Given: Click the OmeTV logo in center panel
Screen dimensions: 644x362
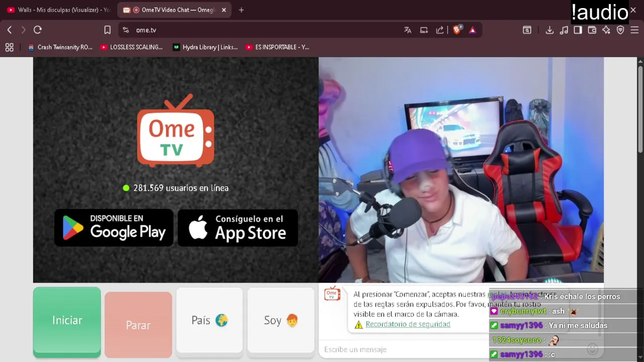Looking at the screenshot, I should click(x=176, y=131).
